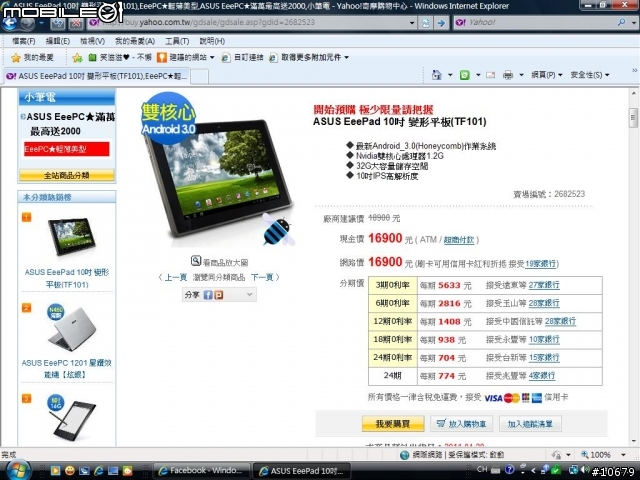Screen dimensions: 640x480
Task: Click sidebar thumbnail of ASUS EeePad TF101
Action: click(71, 237)
